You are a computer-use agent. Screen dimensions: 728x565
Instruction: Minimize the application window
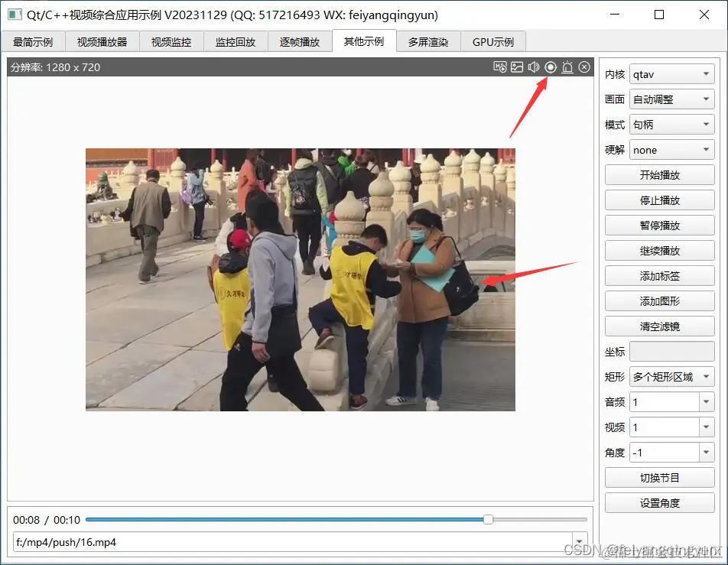[x=615, y=15]
